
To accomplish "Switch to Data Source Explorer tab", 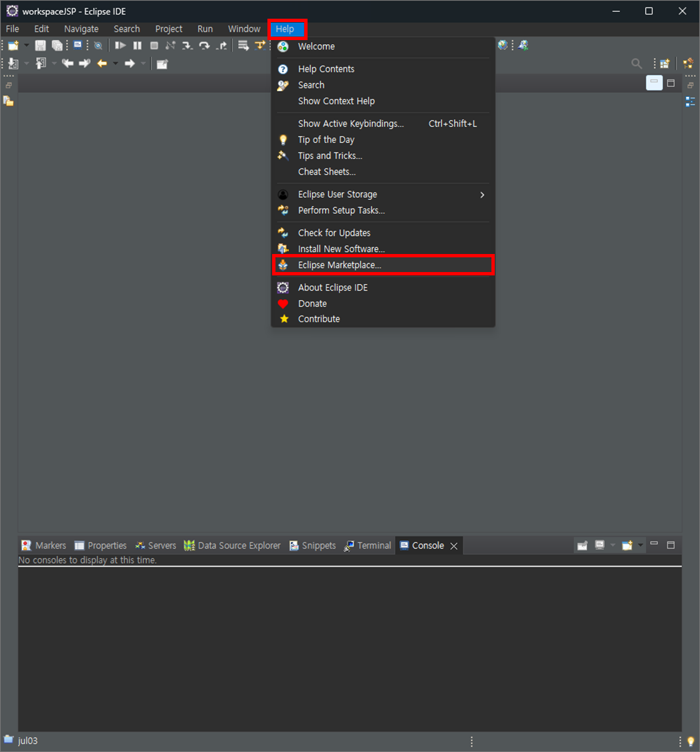I will tap(232, 545).
